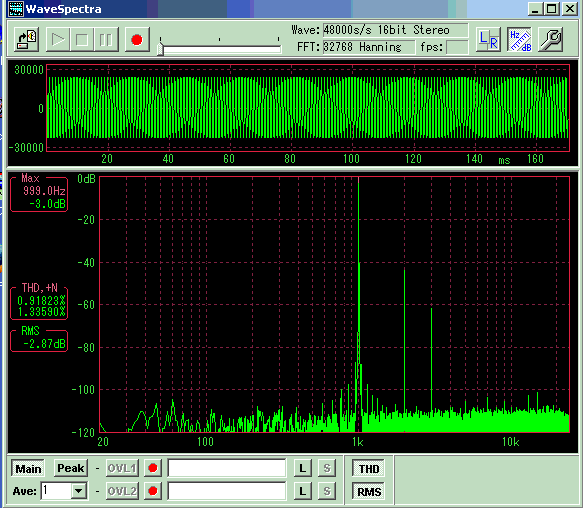Open settings with the wrench icon
Screen dimensions: 583x508
pyautogui.click(x=551, y=39)
